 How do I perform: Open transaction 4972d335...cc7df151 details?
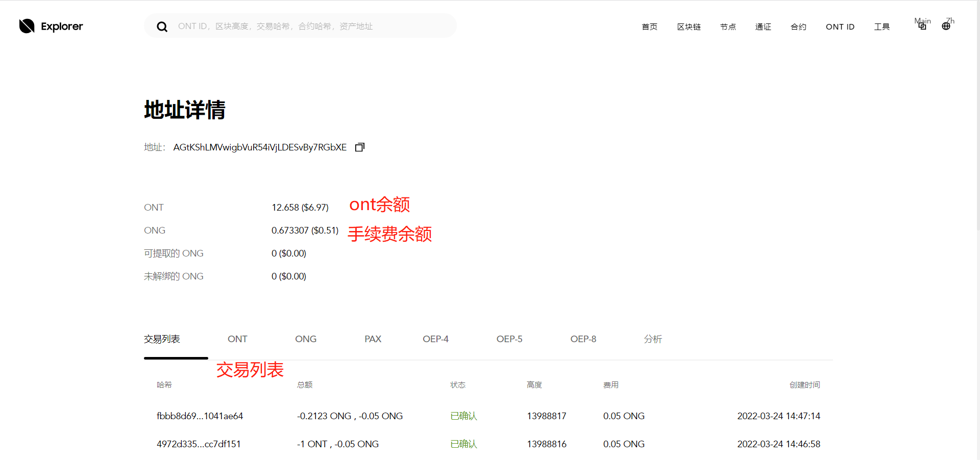[x=199, y=444]
